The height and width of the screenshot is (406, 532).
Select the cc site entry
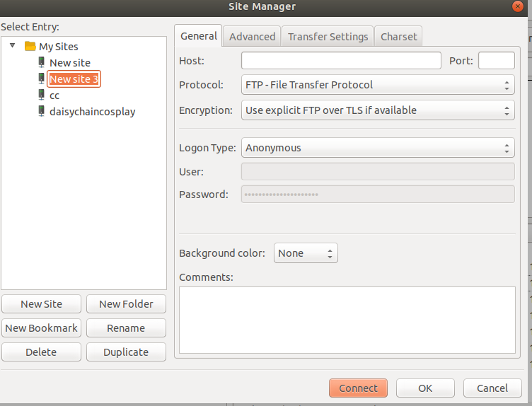(x=54, y=95)
